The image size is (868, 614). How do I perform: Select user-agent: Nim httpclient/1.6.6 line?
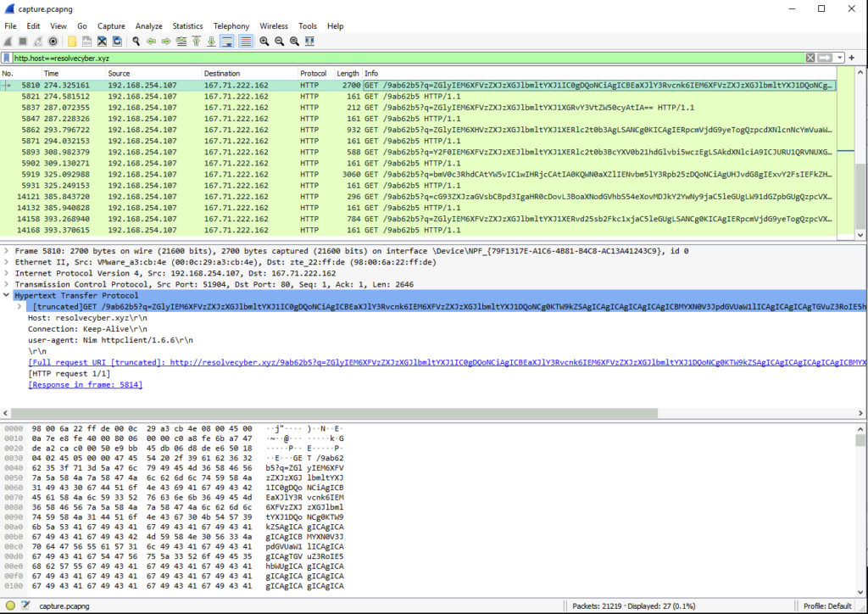[111, 340]
